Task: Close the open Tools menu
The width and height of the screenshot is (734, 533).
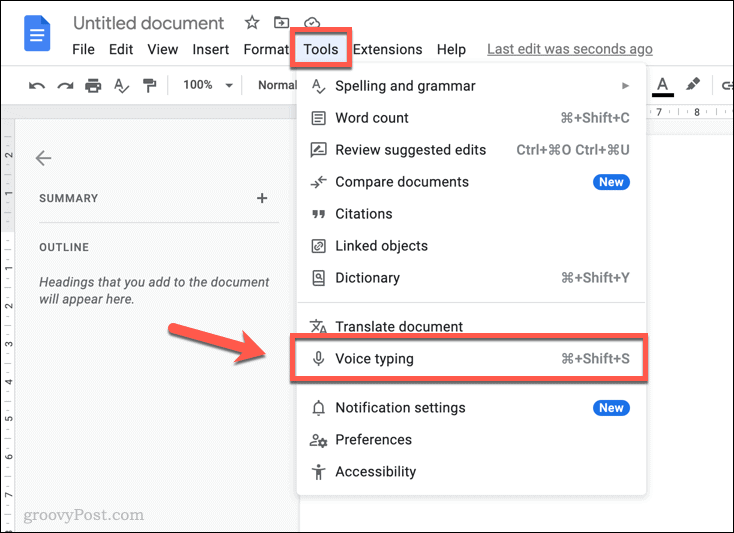Action: pos(321,49)
